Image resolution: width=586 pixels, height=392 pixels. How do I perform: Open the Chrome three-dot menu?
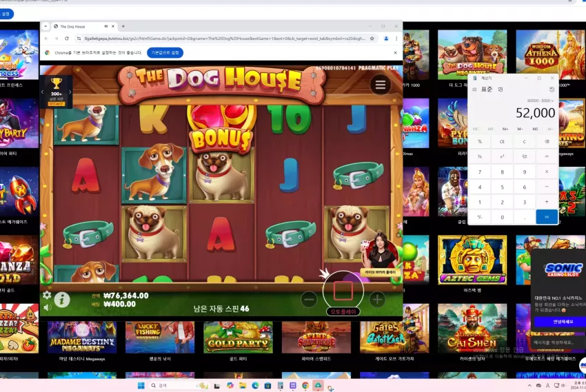[x=396, y=39]
